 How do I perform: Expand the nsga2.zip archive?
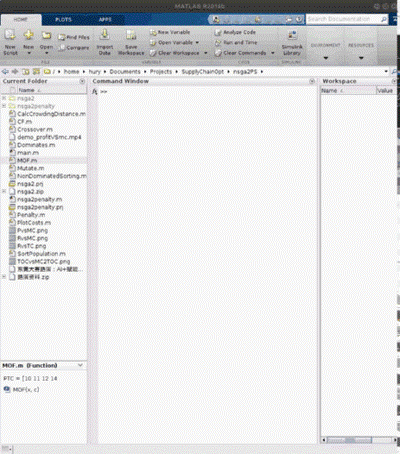tap(4, 191)
